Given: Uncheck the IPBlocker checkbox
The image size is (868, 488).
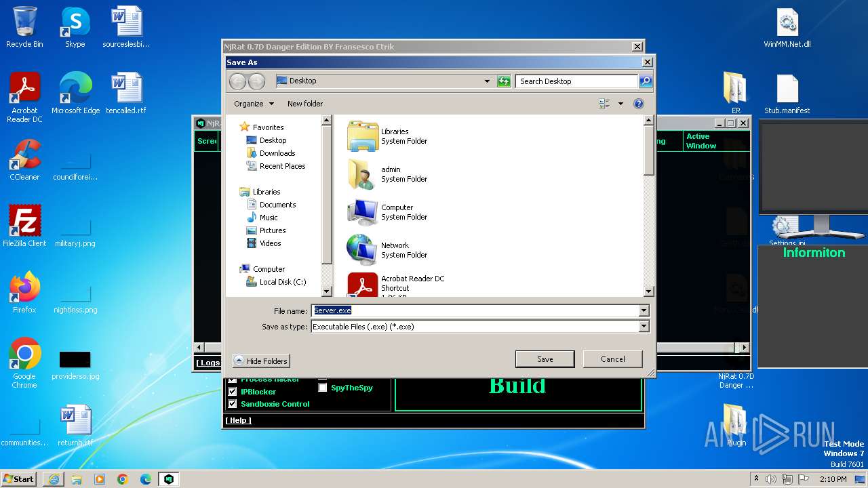Looking at the screenshot, I should pos(233,392).
